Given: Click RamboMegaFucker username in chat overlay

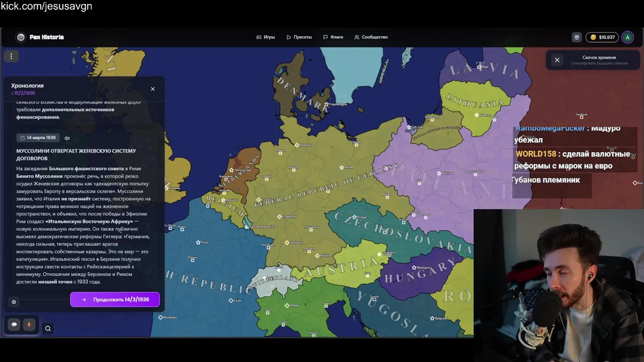Looking at the screenshot, I should [x=550, y=128].
